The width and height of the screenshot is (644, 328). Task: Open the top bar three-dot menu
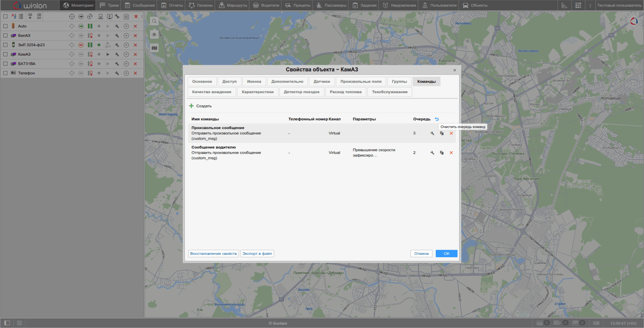(x=590, y=5)
